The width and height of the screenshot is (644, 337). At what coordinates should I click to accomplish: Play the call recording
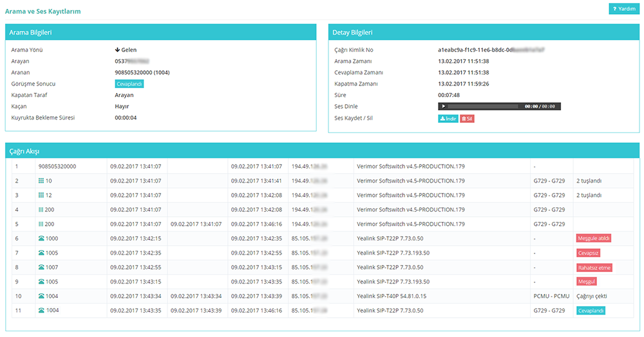pyautogui.click(x=443, y=106)
